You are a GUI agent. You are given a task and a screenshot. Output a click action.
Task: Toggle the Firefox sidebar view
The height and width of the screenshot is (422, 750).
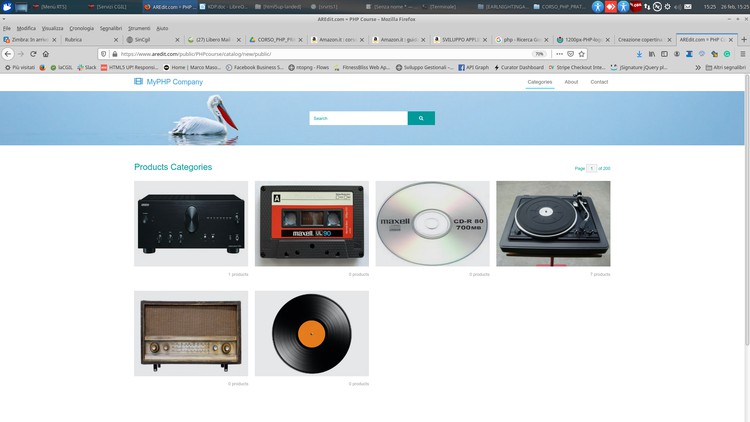[x=664, y=54]
